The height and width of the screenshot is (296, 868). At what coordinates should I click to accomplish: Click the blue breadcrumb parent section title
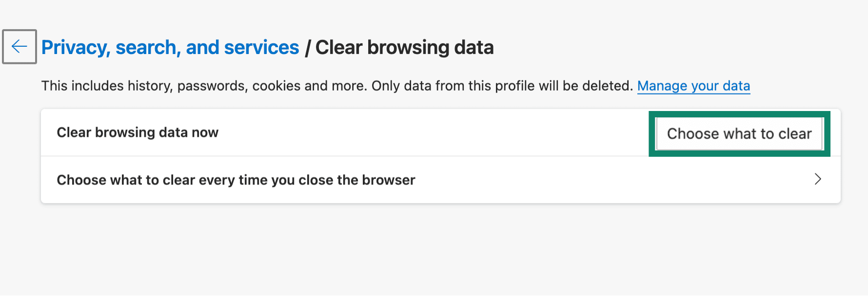[x=170, y=48]
